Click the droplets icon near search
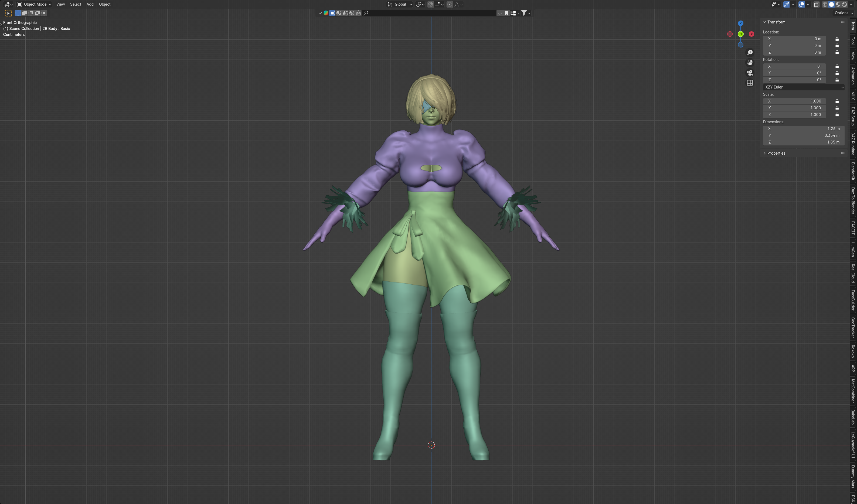The image size is (857, 504). pos(345,13)
